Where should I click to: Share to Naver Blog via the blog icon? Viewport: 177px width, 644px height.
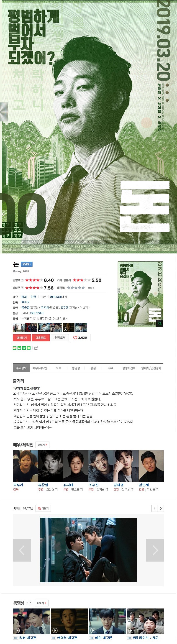pyautogui.click(x=15, y=348)
